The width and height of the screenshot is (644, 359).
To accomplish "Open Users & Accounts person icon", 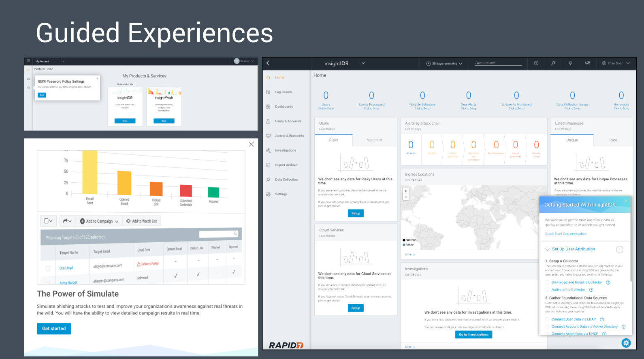I will click(268, 121).
